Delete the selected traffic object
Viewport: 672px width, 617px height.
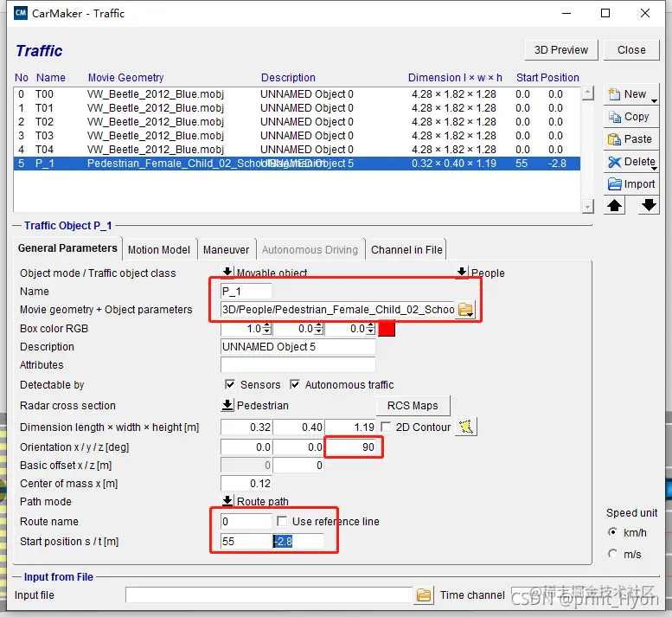[x=630, y=162]
